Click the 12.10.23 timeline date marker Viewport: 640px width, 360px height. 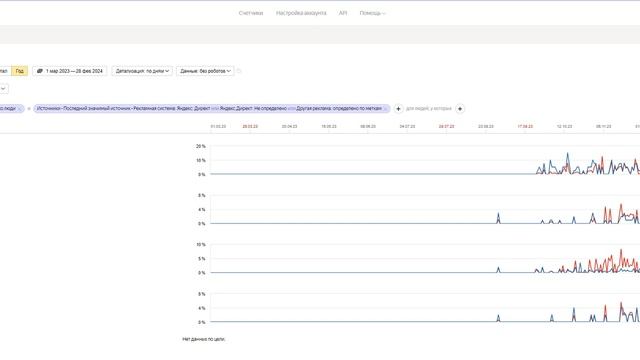pos(564,127)
